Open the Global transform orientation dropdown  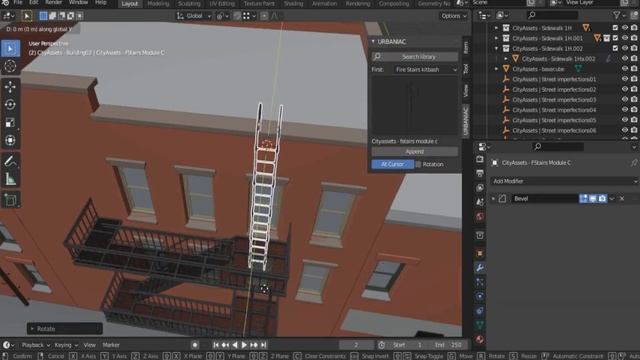[x=194, y=16]
